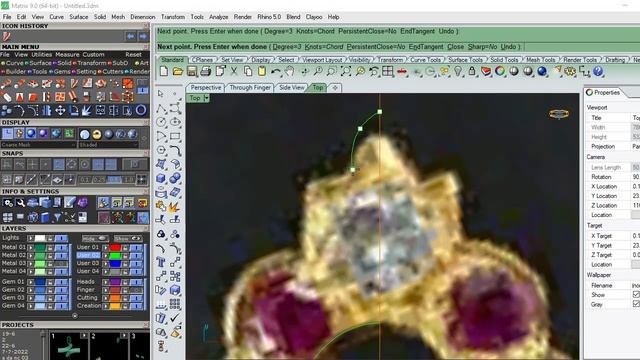
Task: Expand the Gem 01 layer arrow
Action: tap(31, 282)
